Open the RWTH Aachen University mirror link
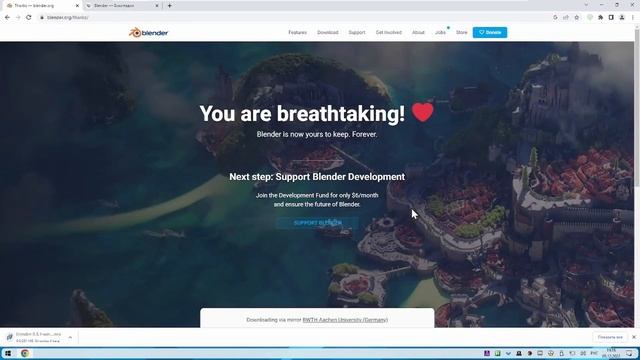Viewport: 640px width, 360px height. click(x=345, y=320)
